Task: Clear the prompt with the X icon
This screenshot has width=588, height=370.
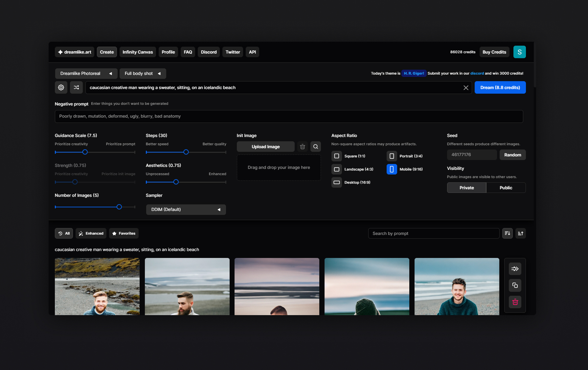Action: tap(466, 88)
